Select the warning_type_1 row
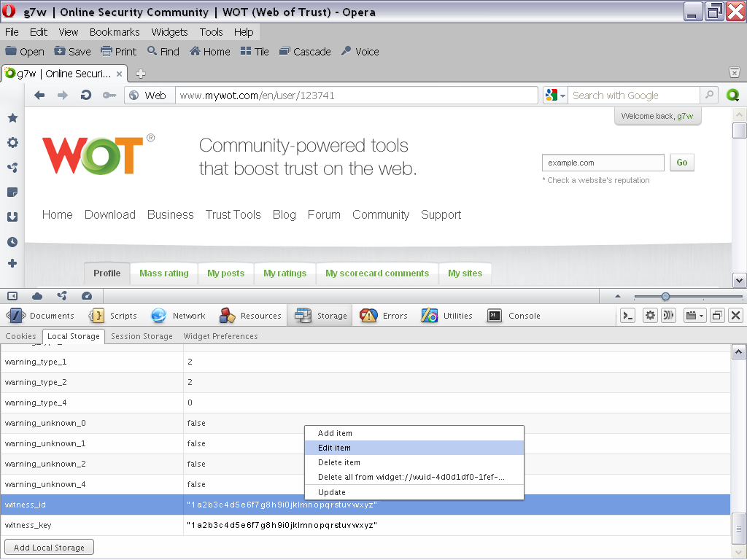 click(365, 362)
